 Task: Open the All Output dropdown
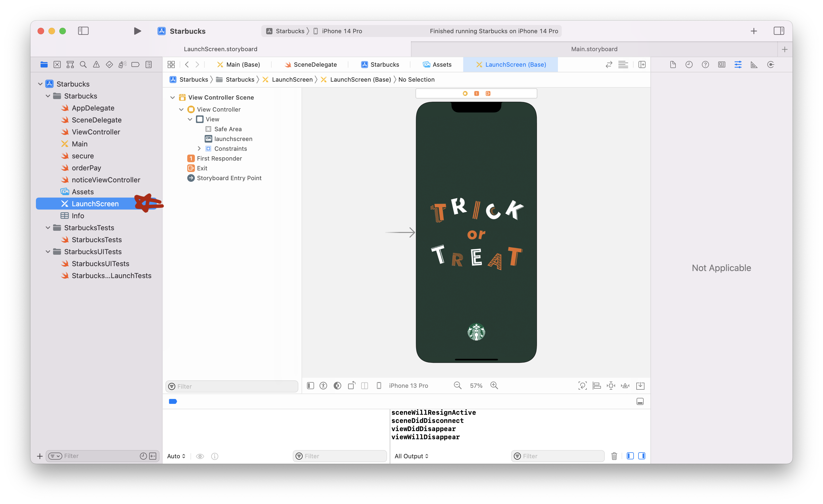[411, 456]
